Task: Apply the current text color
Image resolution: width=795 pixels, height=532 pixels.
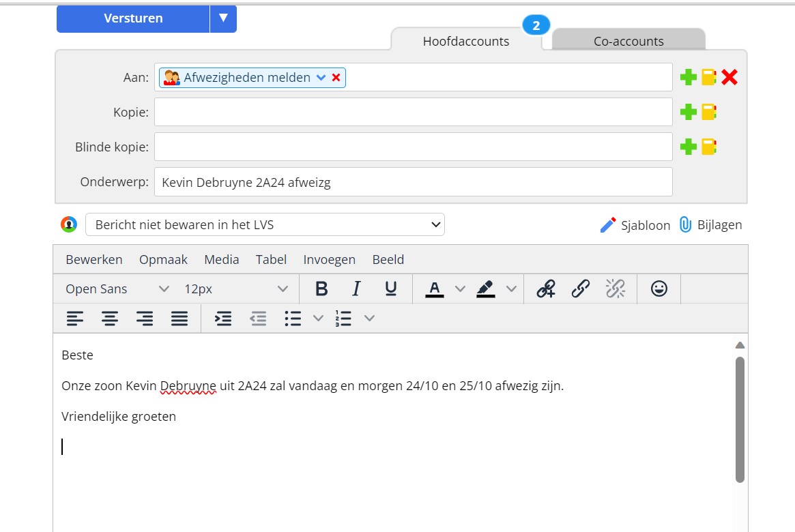Action: tap(435, 289)
